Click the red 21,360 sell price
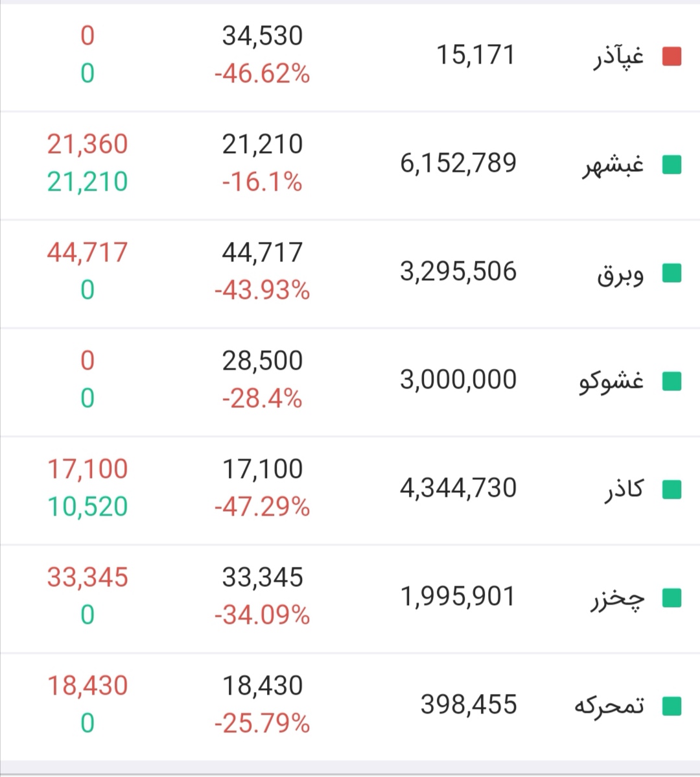700x777 pixels. 87,144
